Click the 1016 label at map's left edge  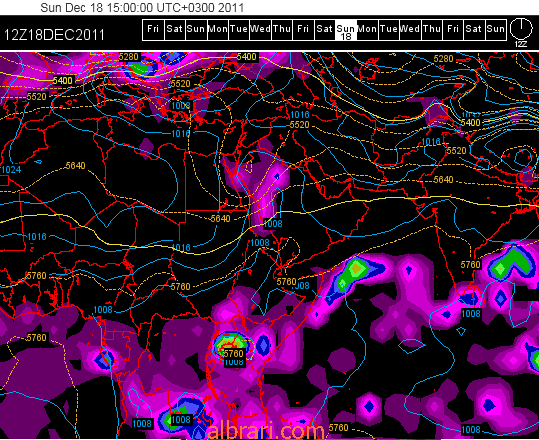click(x=37, y=236)
